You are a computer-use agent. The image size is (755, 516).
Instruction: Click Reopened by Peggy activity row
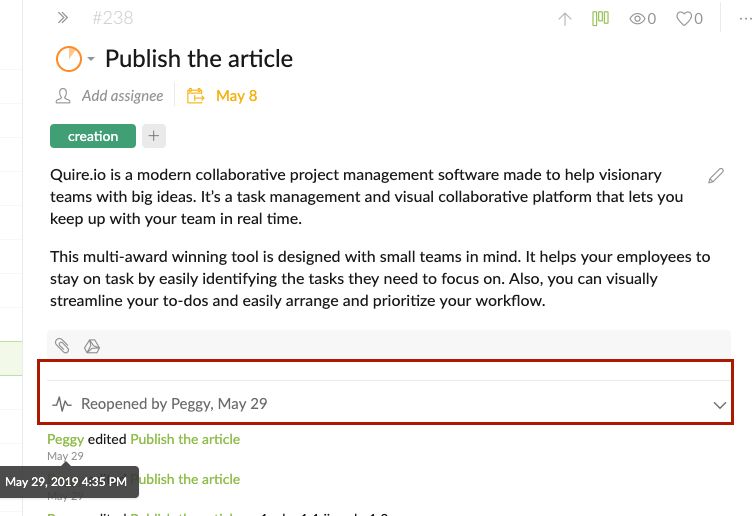[385, 403]
